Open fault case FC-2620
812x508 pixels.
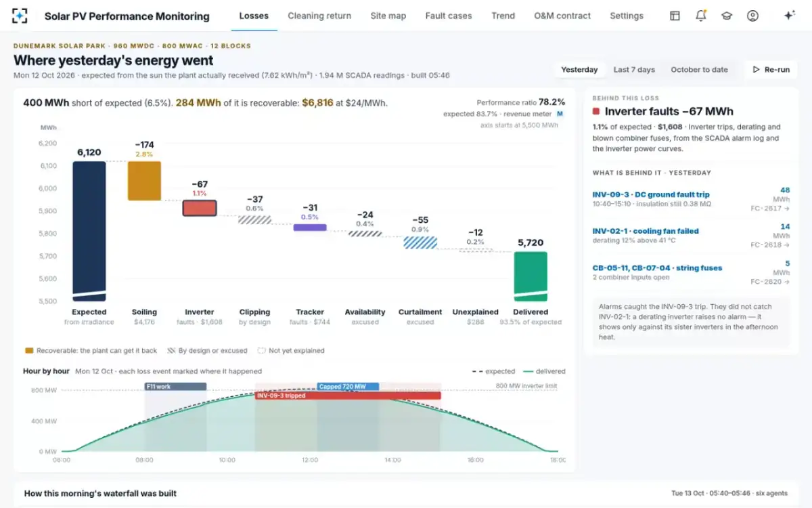[x=770, y=282]
